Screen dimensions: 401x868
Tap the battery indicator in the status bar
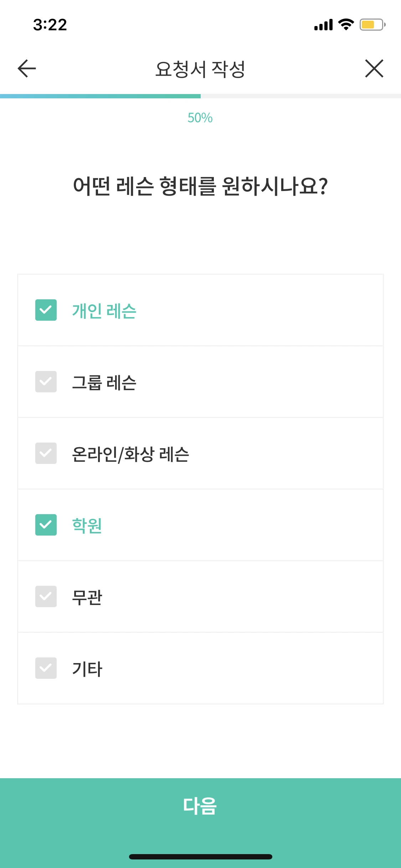371,25
